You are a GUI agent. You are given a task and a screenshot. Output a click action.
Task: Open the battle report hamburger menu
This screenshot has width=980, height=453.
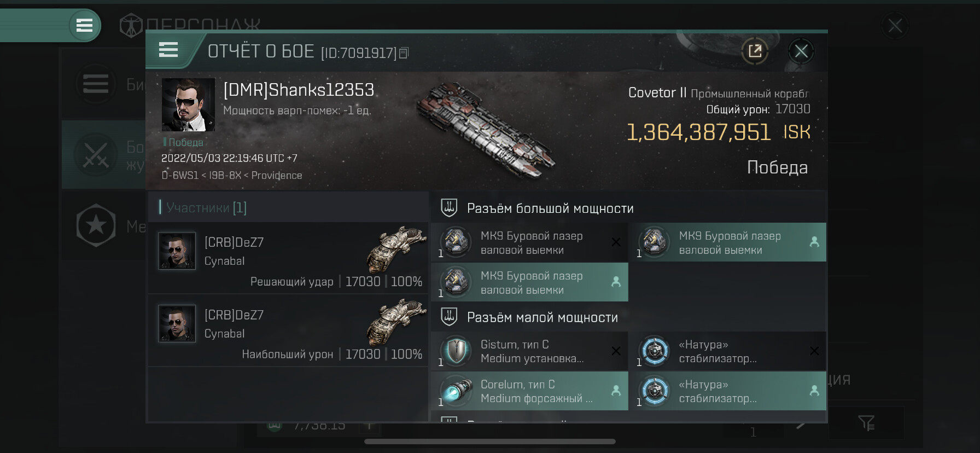pyautogui.click(x=168, y=50)
